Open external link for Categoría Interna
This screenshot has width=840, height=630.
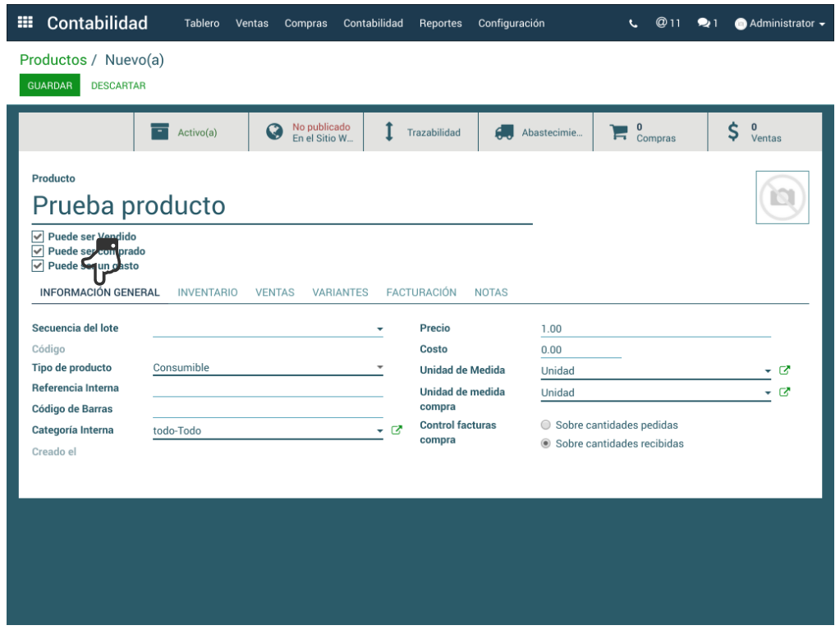397,430
